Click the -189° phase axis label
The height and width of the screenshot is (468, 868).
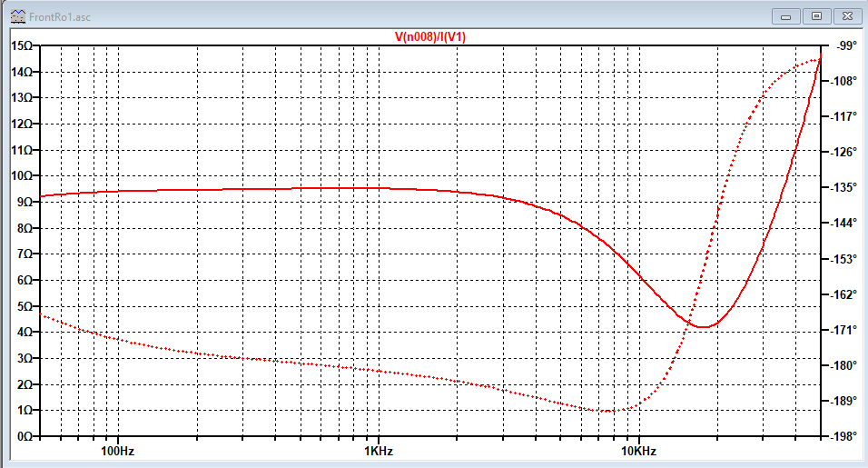pos(844,401)
